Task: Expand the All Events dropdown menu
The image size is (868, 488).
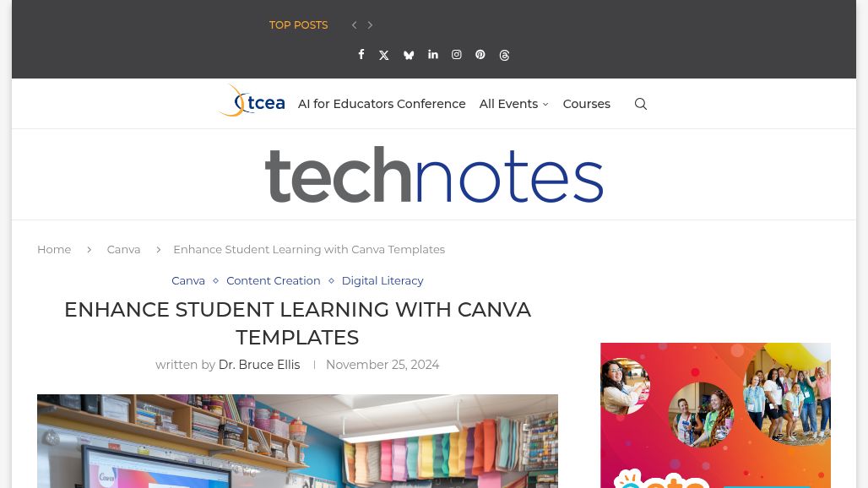Action: click(513, 104)
